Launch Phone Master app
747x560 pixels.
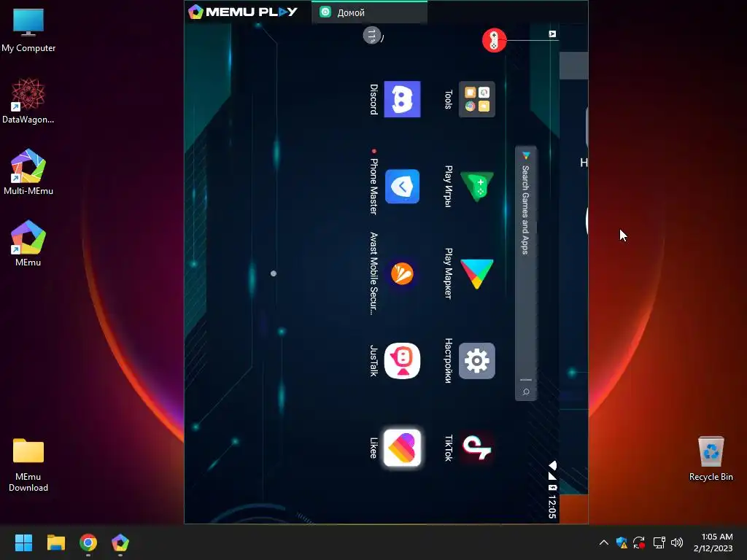[x=402, y=186]
